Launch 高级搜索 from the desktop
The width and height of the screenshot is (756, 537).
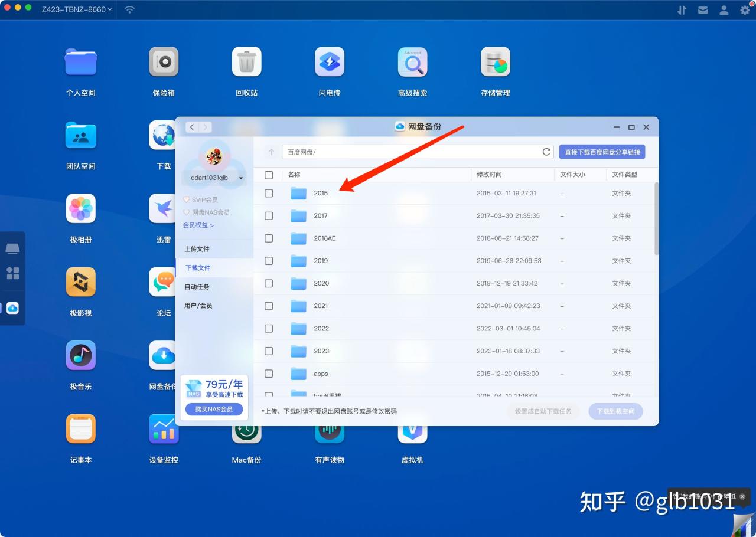[x=412, y=62]
